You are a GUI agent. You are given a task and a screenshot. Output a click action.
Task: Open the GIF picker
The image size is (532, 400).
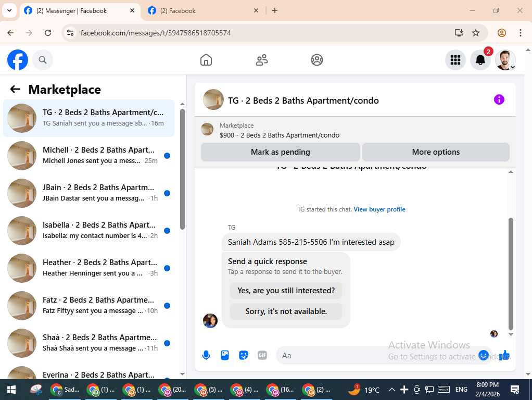click(262, 356)
